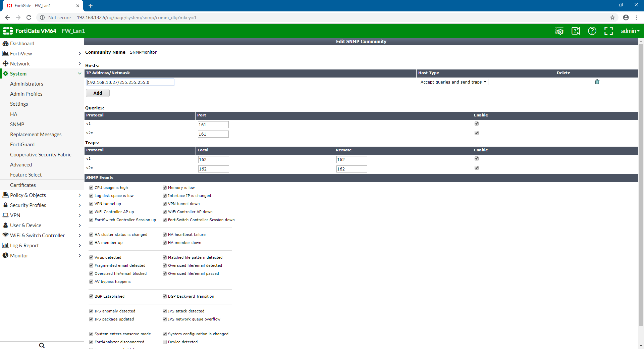Expand the VPN menu chevron

pyautogui.click(x=79, y=215)
